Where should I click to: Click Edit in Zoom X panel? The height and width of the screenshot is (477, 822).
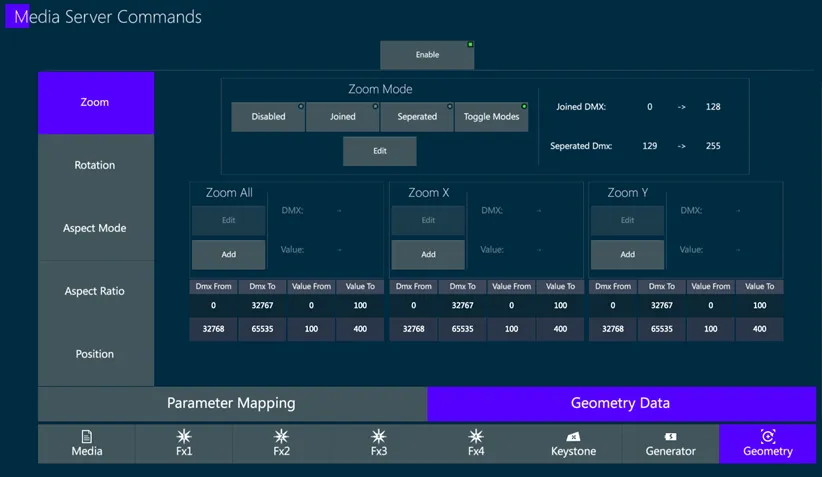click(428, 221)
